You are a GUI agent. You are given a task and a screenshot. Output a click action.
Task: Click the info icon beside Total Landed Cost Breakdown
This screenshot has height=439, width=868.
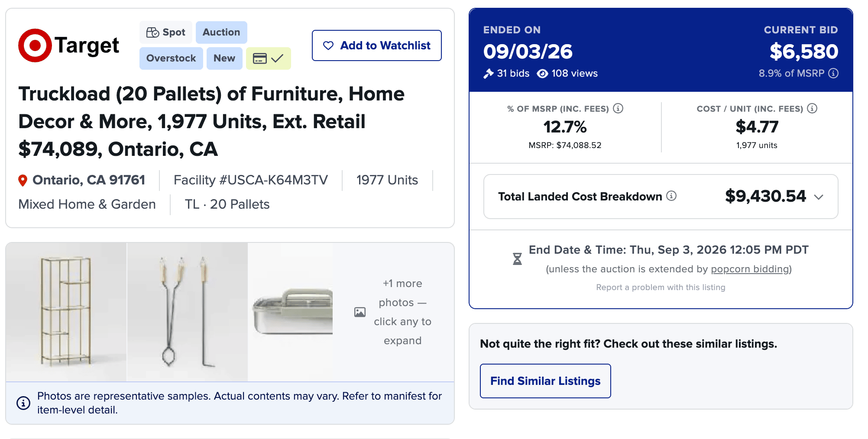click(671, 196)
